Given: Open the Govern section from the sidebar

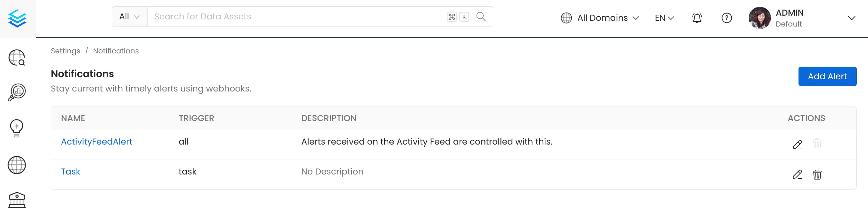Looking at the screenshot, I should (x=17, y=200).
